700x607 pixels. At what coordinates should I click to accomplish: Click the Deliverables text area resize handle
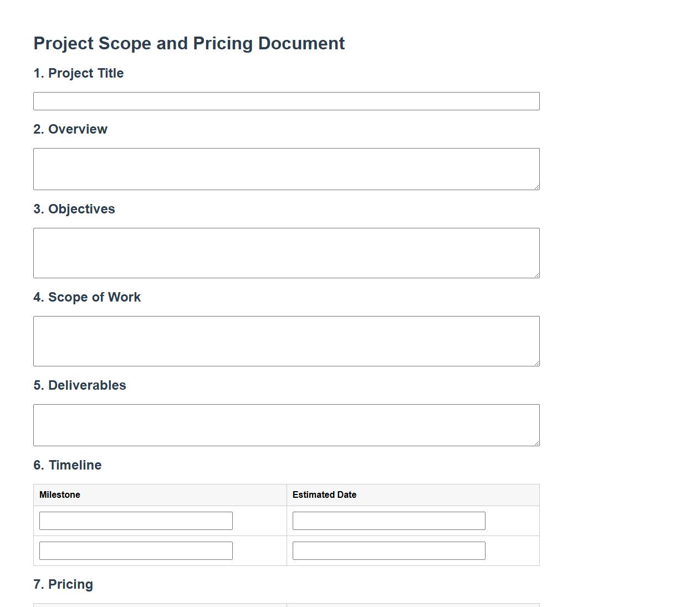[x=536, y=443]
